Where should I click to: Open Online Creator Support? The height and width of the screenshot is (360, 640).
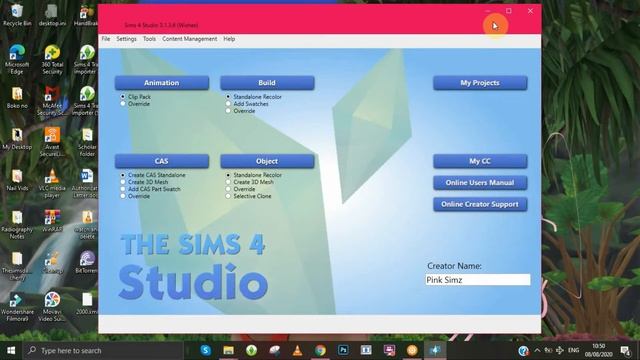click(480, 204)
